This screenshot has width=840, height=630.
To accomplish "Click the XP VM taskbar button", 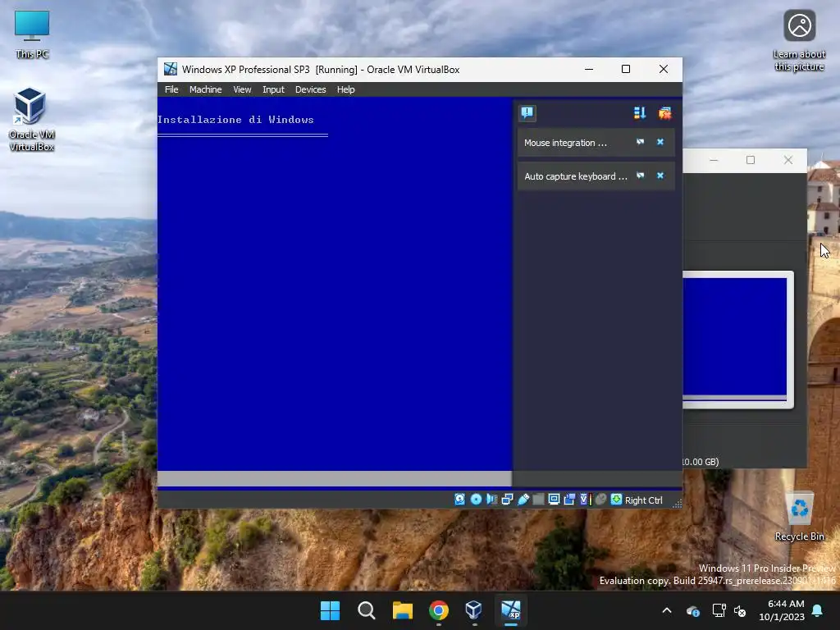I will point(510,610).
